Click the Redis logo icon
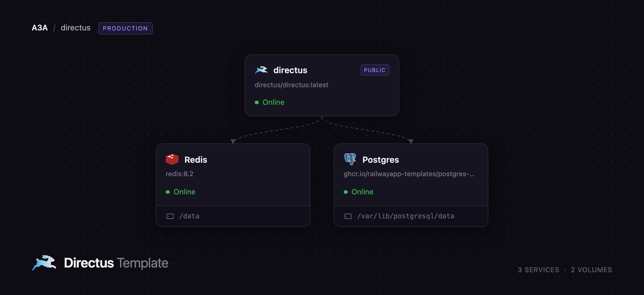Screen dimensions: 644x295 pyautogui.click(x=172, y=159)
